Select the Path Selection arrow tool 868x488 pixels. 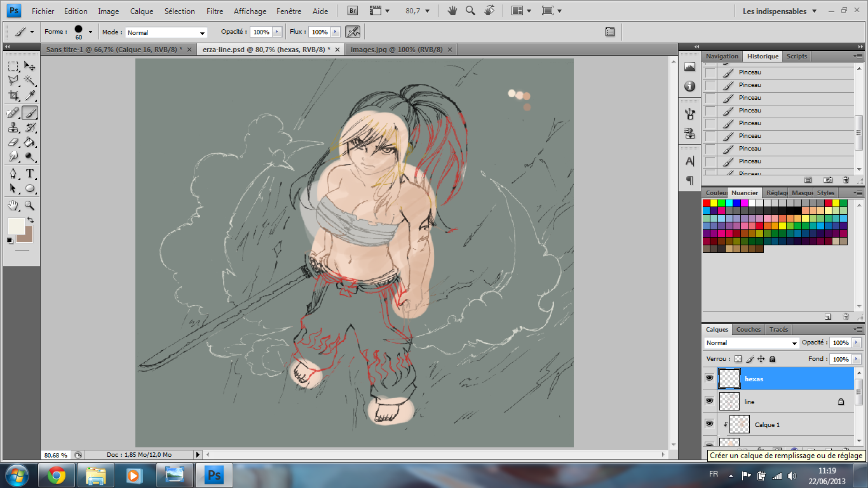[x=13, y=188]
